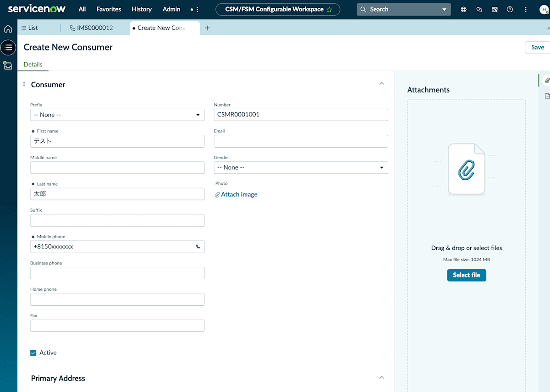The image size is (550, 392).
Task: Switch to the IMS0000012 tab
Action: click(91, 28)
